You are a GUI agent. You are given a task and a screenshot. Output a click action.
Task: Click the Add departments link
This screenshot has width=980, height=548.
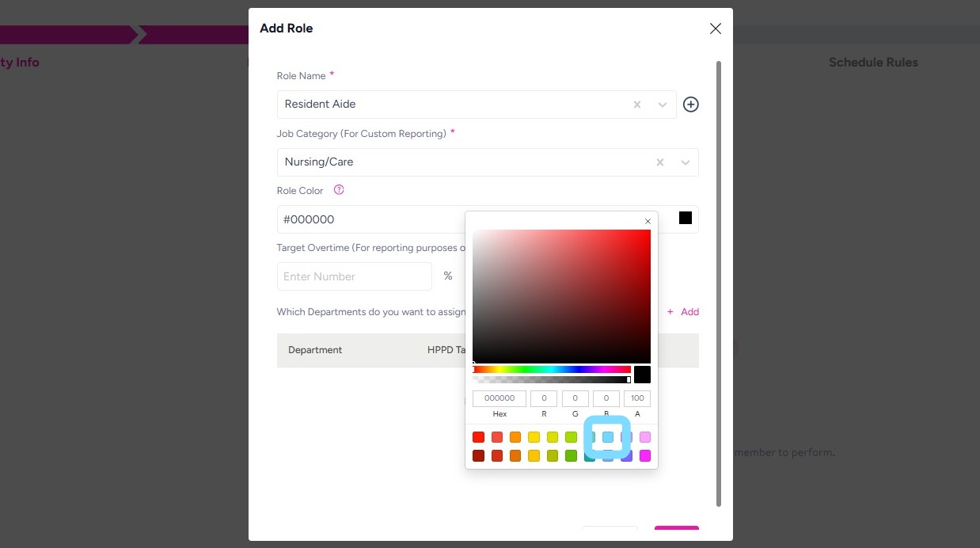tap(683, 312)
